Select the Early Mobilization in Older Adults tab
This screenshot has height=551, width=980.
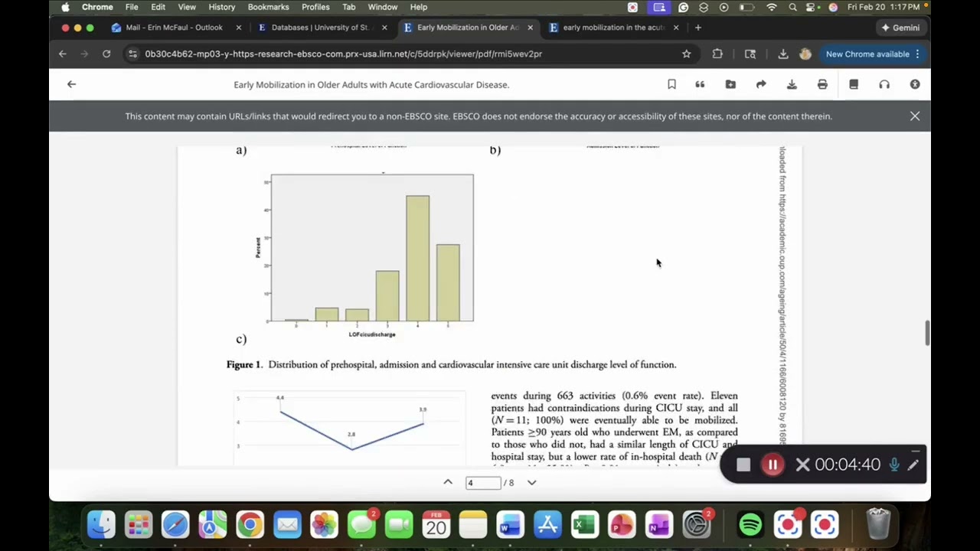[x=468, y=28]
